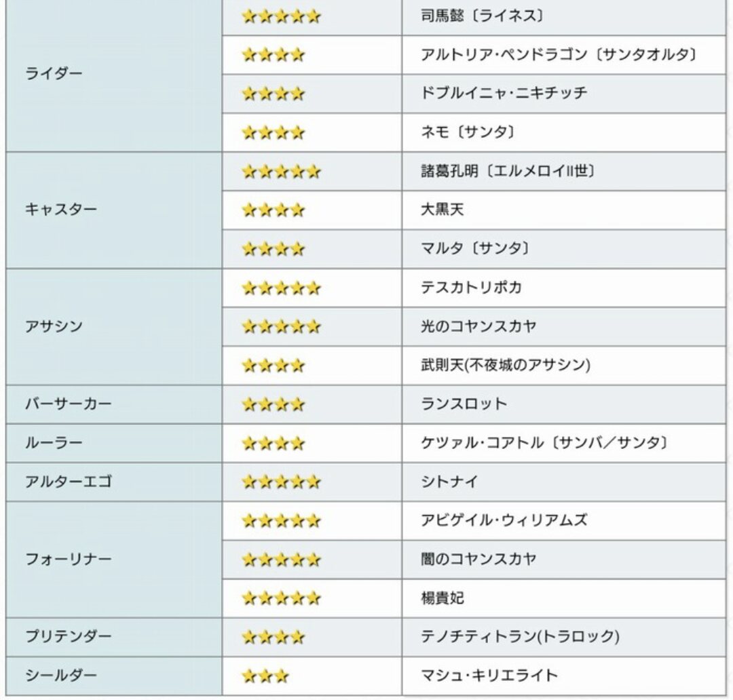Screen dimensions: 733x700
Task: Click the キャスター class label
Action: [x=61, y=210]
